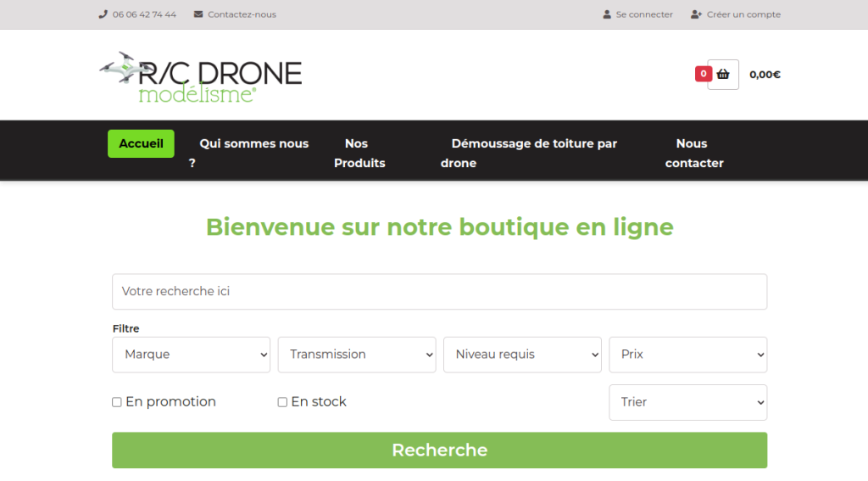Open the Nos Produits menu item

tap(359, 153)
